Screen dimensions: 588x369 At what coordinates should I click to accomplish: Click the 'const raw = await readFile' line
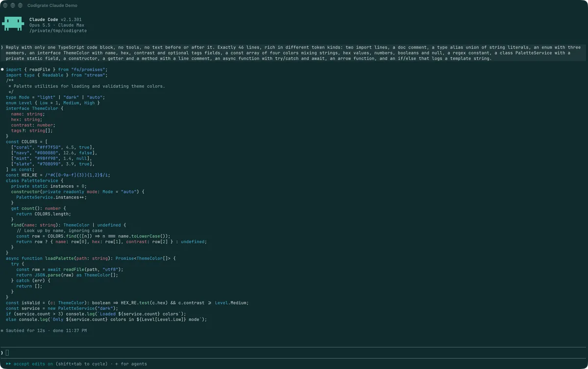(70, 270)
